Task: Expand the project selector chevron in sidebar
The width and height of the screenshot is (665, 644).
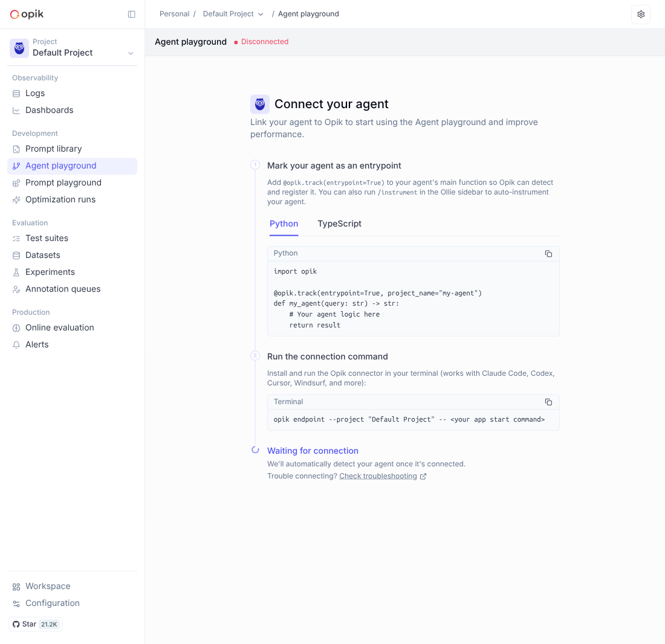Action: pos(131,53)
